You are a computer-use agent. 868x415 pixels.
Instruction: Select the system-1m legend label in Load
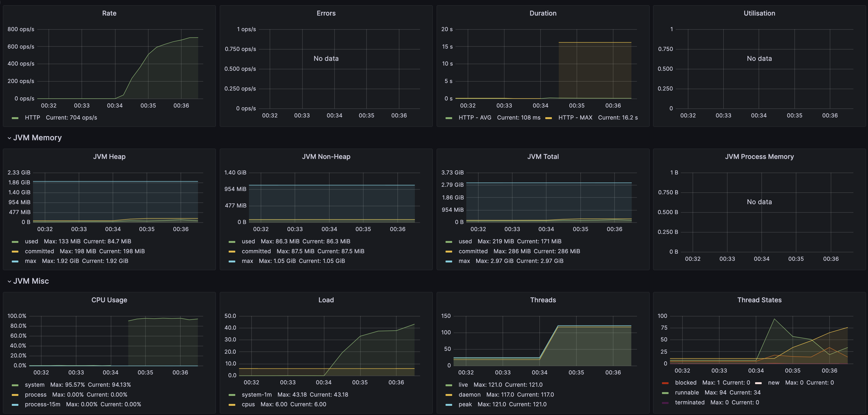coord(256,394)
